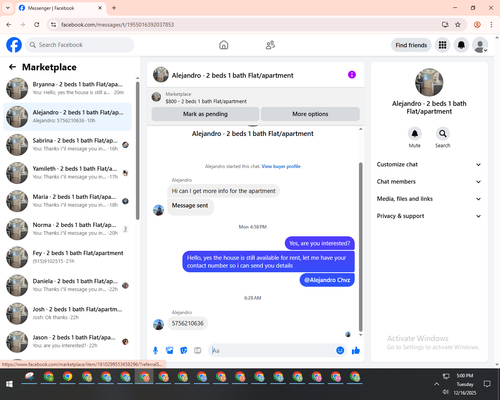
Task: Click the conversation list scrollbar
Action: tap(137, 151)
